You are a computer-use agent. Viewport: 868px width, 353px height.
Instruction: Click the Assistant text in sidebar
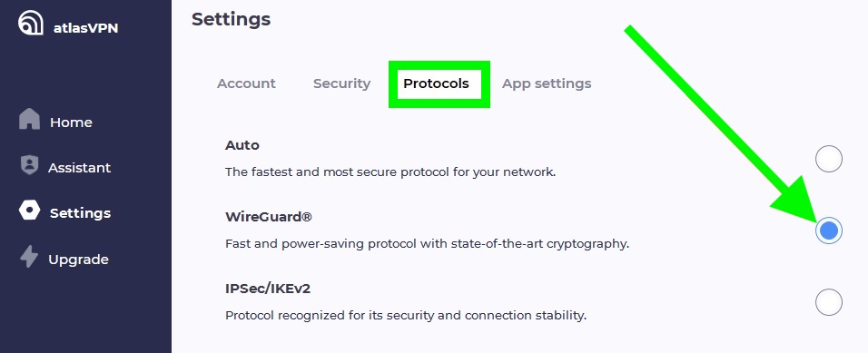click(x=79, y=168)
